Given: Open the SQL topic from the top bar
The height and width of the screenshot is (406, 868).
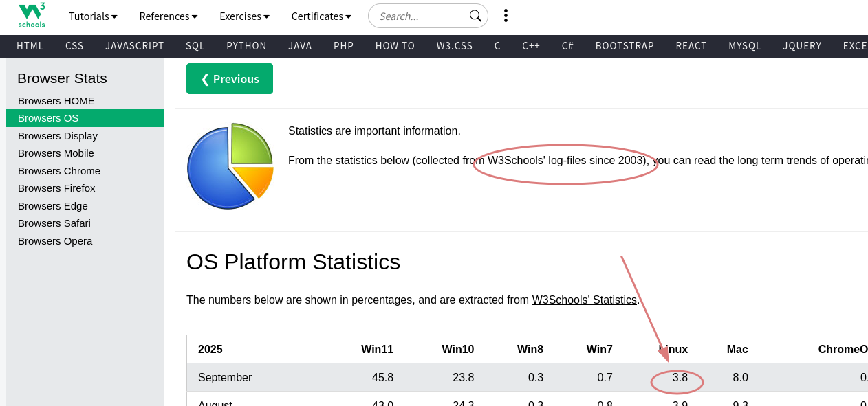Looking at the screenshot, I should point(195,46).
